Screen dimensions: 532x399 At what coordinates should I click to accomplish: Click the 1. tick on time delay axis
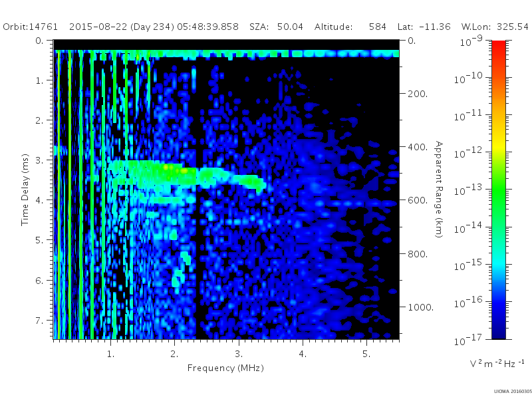pyautogui.click(x=40, y=80)
